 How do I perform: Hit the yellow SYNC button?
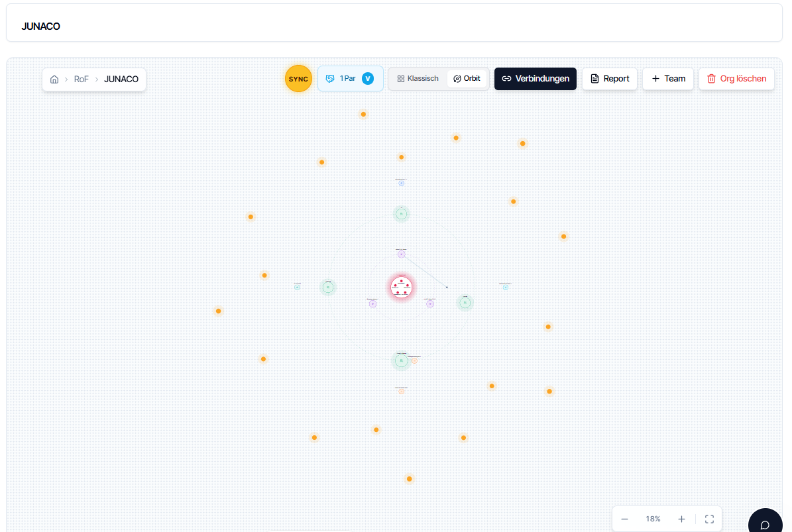(x=298, y=79)
